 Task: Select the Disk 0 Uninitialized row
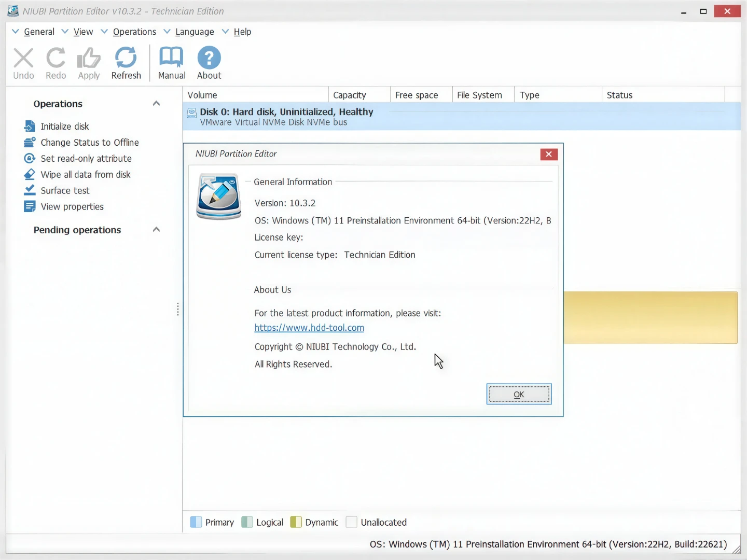462,117
